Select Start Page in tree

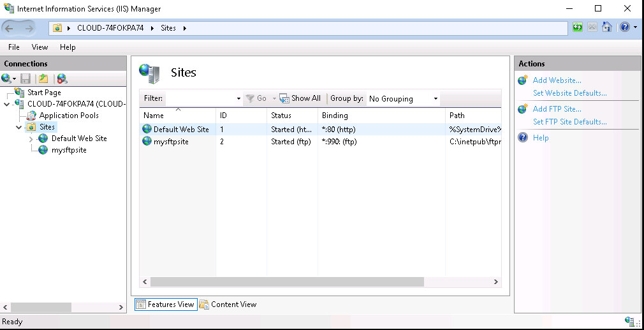[44, 93]
